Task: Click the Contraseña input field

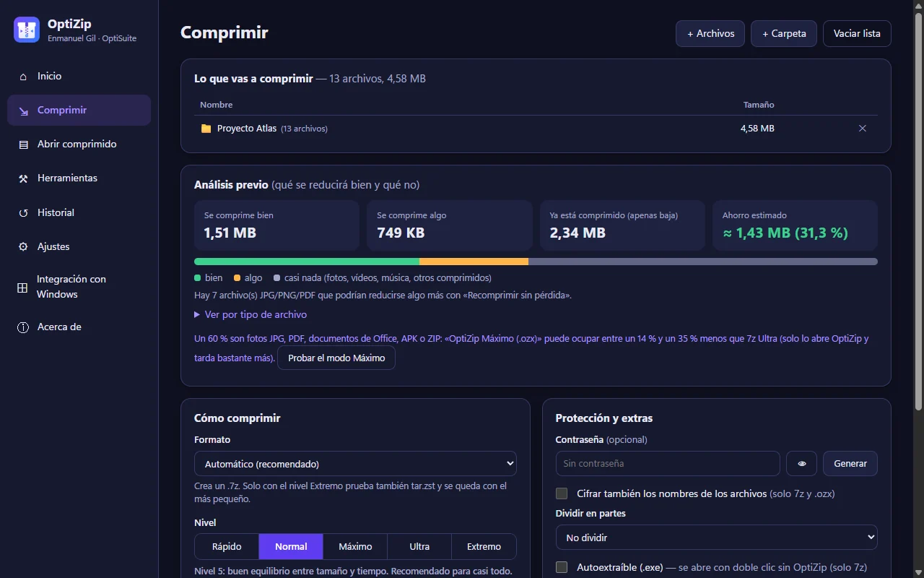Action: coord(668,464)
